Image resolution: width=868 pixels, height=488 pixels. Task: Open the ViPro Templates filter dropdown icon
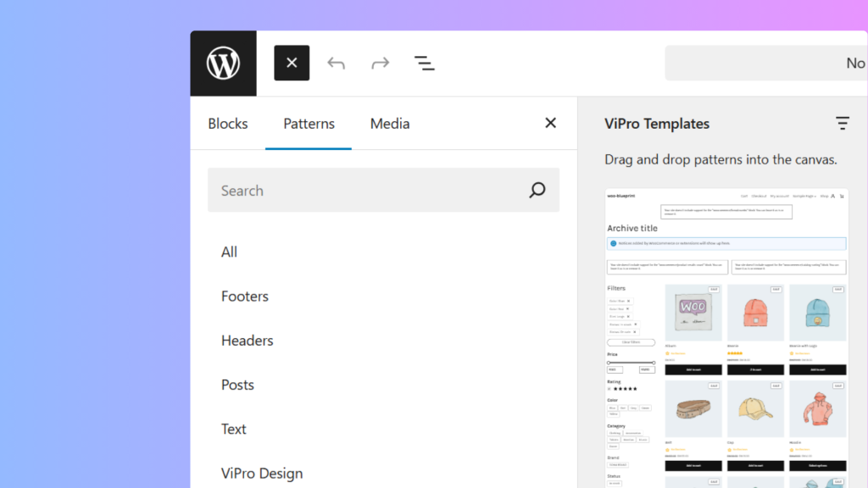pos(842,124)
